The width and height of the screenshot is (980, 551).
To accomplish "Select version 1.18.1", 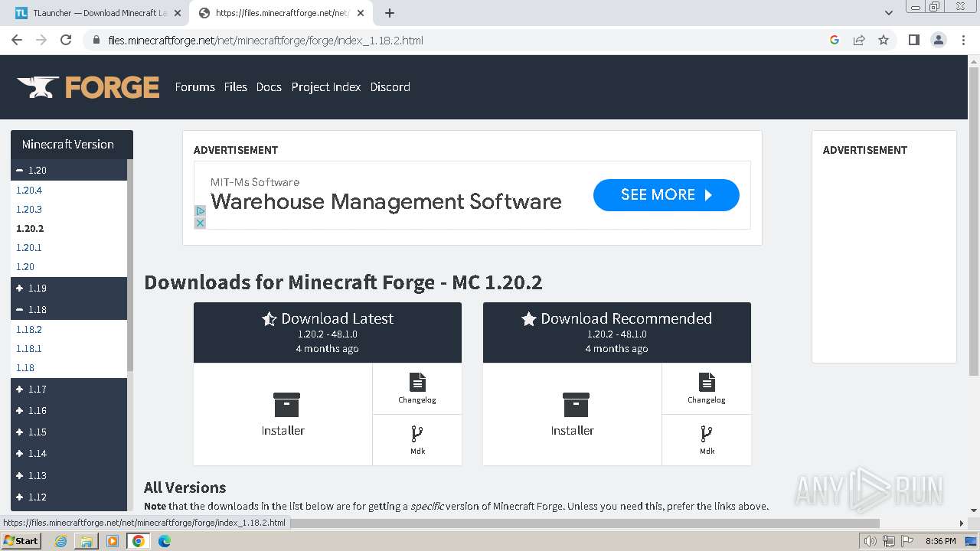I will coord(29,348).
